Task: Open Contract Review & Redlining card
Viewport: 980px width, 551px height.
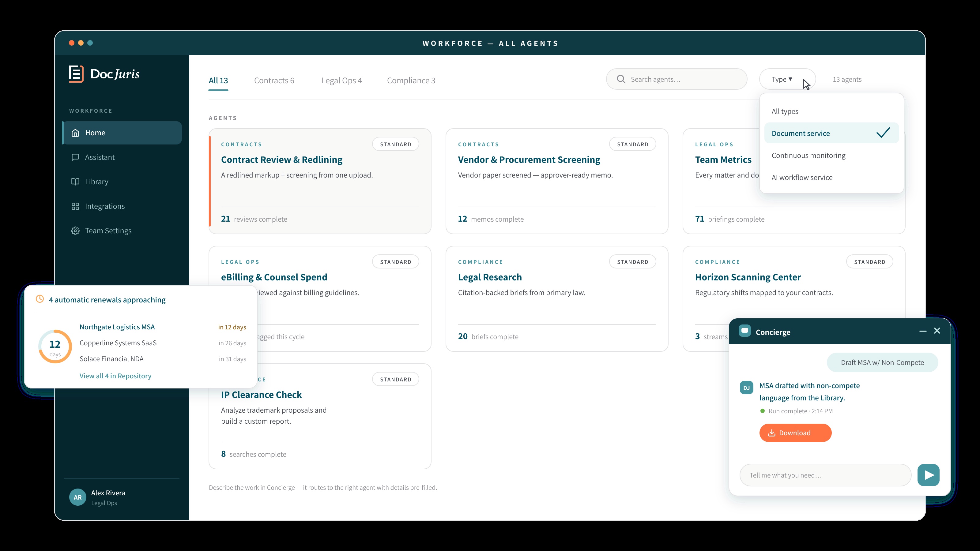Action: tap(319, 181)
